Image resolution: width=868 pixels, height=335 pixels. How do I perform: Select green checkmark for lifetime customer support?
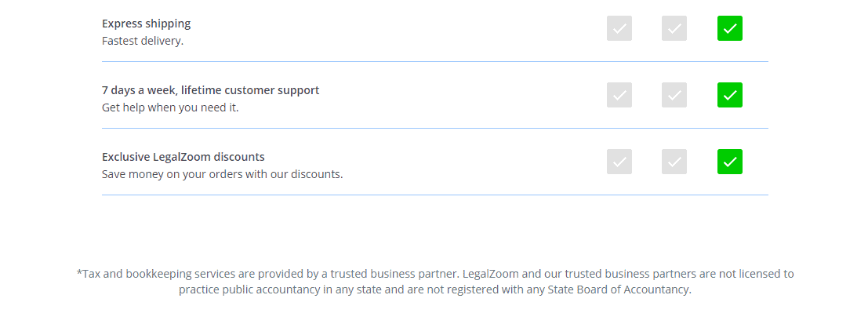coord(730,95)
